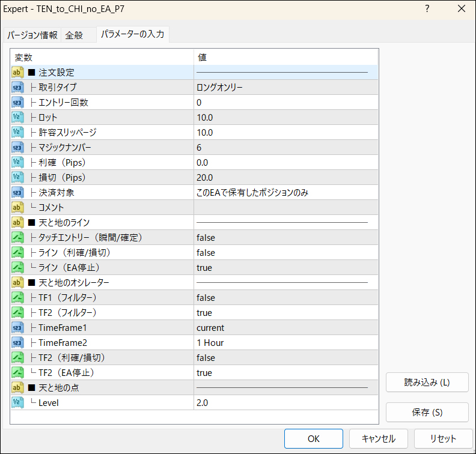Edit the マジックナンバー value 6
Screen dimensions: 476x454
pyautogui.click(x=285, y=147)
